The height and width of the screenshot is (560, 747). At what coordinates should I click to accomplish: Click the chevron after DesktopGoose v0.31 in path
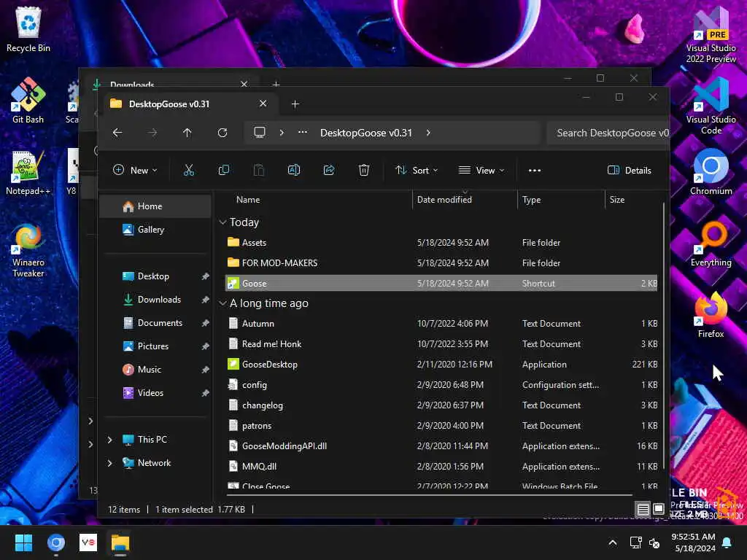tap(428, 133)
